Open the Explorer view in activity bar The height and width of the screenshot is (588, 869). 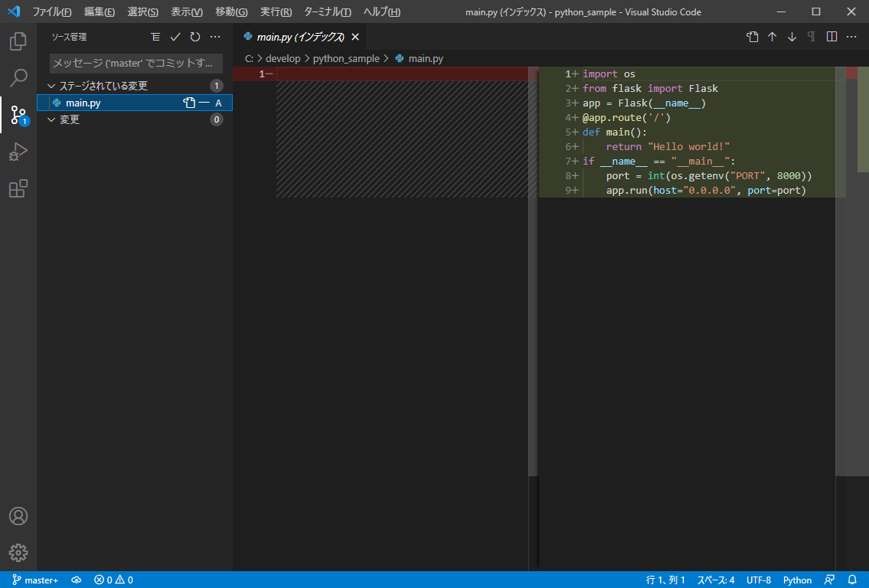(18, 41)
